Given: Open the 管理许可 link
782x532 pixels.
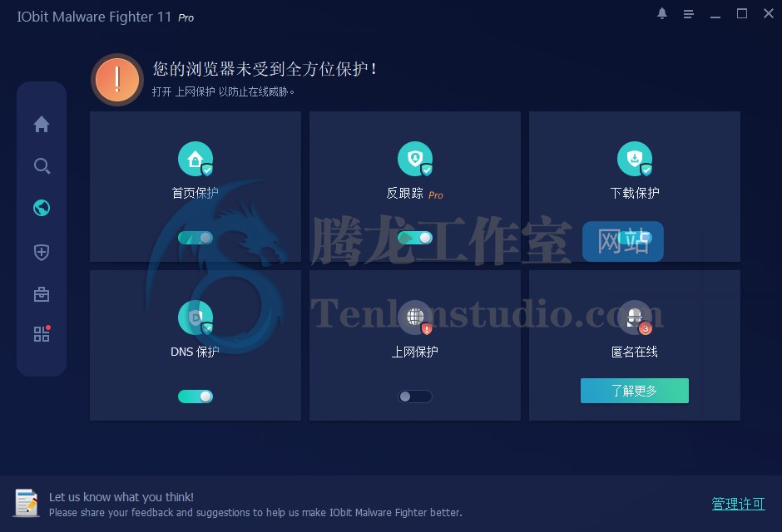Looking at the screenshot, I should tap(738, 504).
